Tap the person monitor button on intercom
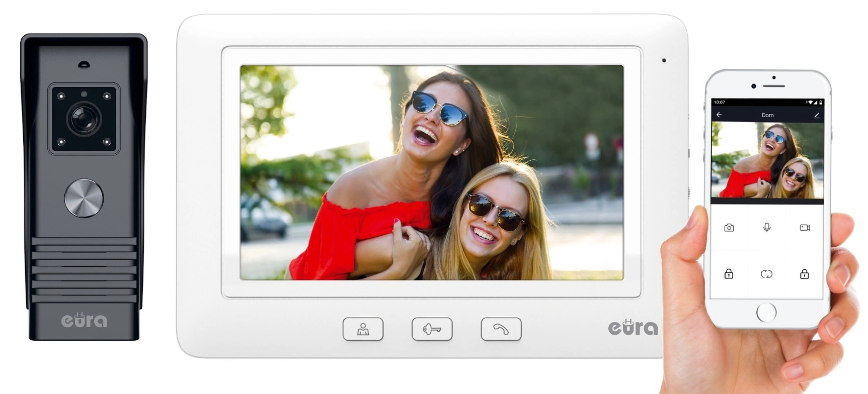 coord(363,329)
